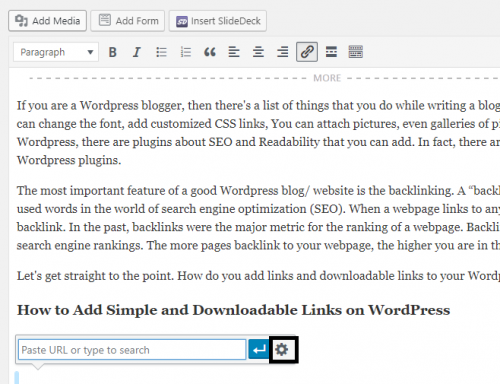Screen dimensions: 500x384
Task: Insert a bulleted list
Action: (x=161, y=52)
